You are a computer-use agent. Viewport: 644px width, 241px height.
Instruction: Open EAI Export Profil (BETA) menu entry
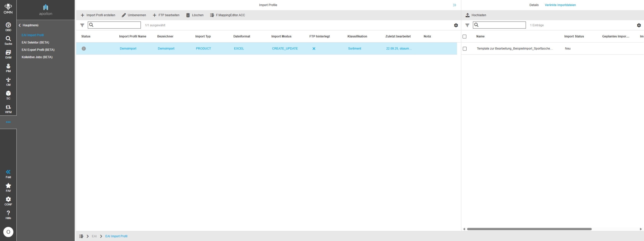(38, 50)
